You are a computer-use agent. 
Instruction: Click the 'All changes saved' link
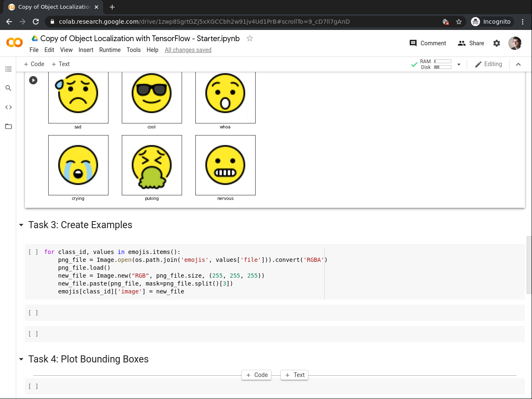[188, 50]
